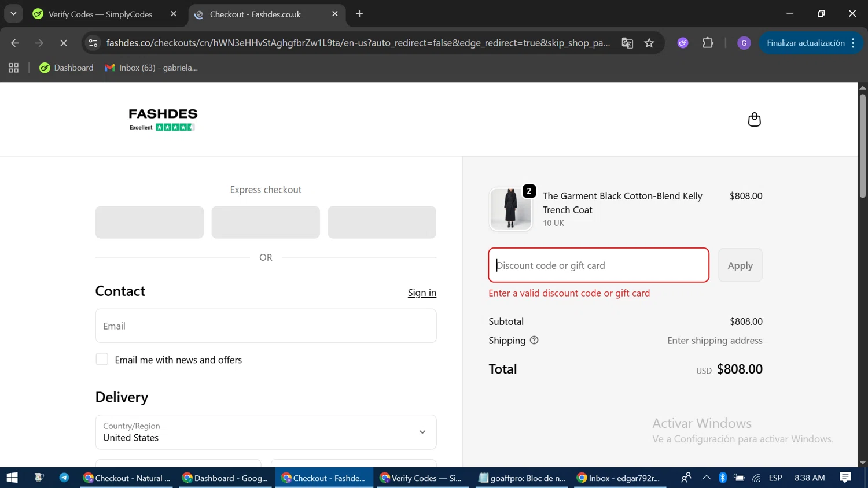This screenshot has width=868, height=488.
Task: Switch to Checkout - Natural taskbar window
Action: [127, 478]
